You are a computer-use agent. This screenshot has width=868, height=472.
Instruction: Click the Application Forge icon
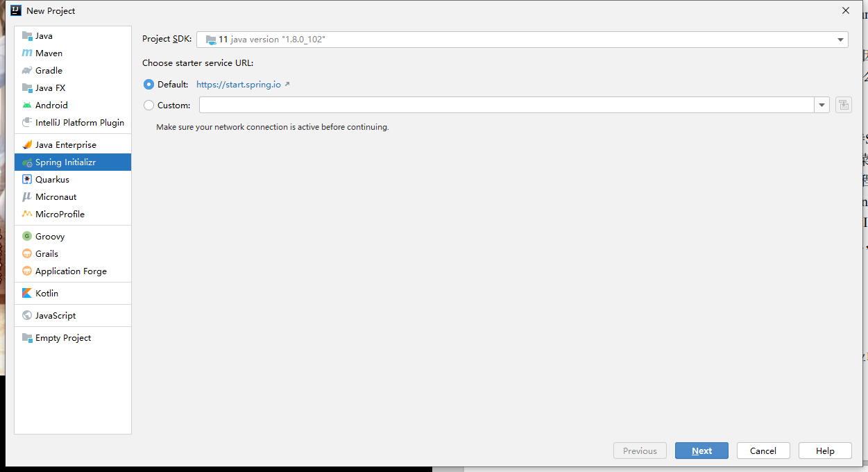tap(27, 271)
